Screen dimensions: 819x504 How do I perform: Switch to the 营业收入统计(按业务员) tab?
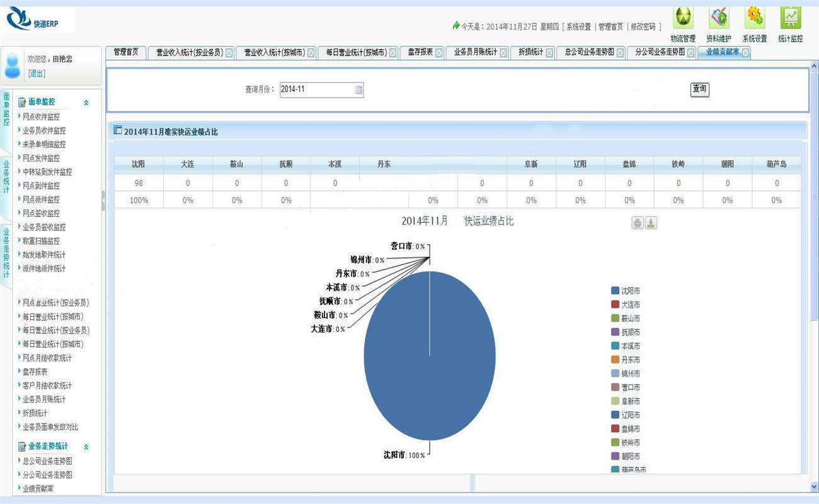pyautogui.click(x=190, y=53)
